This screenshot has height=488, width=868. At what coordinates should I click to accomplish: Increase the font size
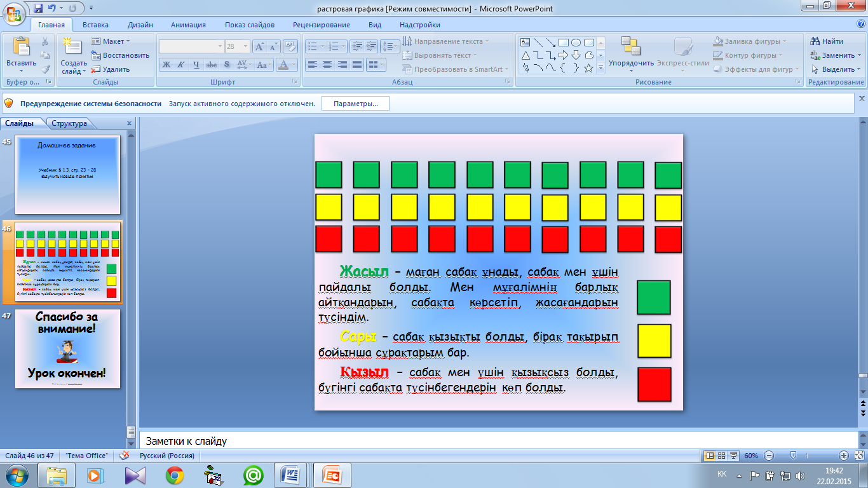point(259,46)
